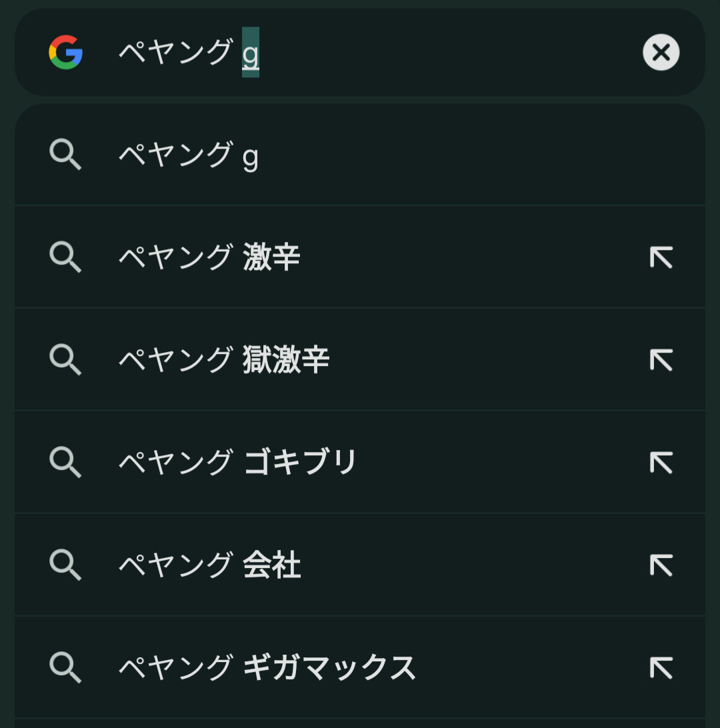Click the magnifier icon beside 激辛
Image resolution: width=720 pixels, height=728 pixels.
pos(65,257)
